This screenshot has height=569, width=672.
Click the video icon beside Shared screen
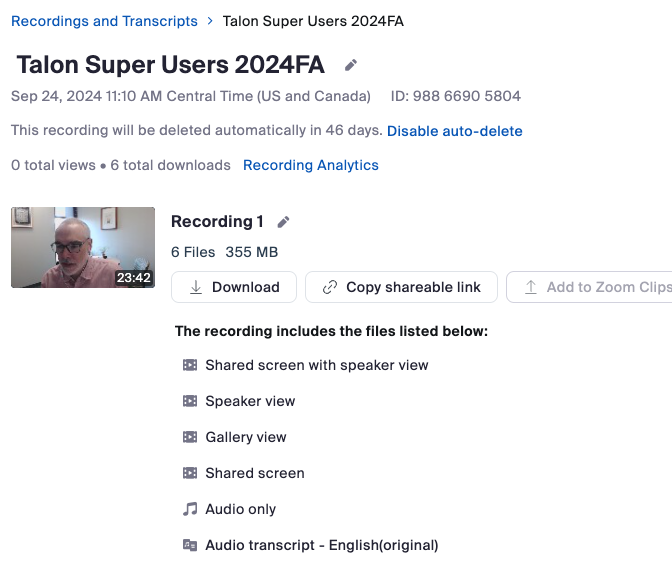click(x=190, y=473)
